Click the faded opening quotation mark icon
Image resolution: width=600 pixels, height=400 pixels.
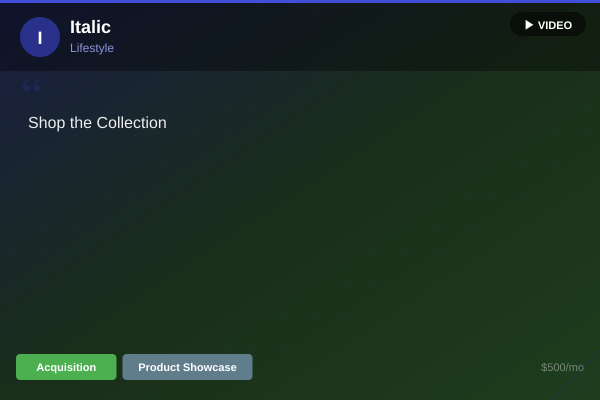pos(31,85)
